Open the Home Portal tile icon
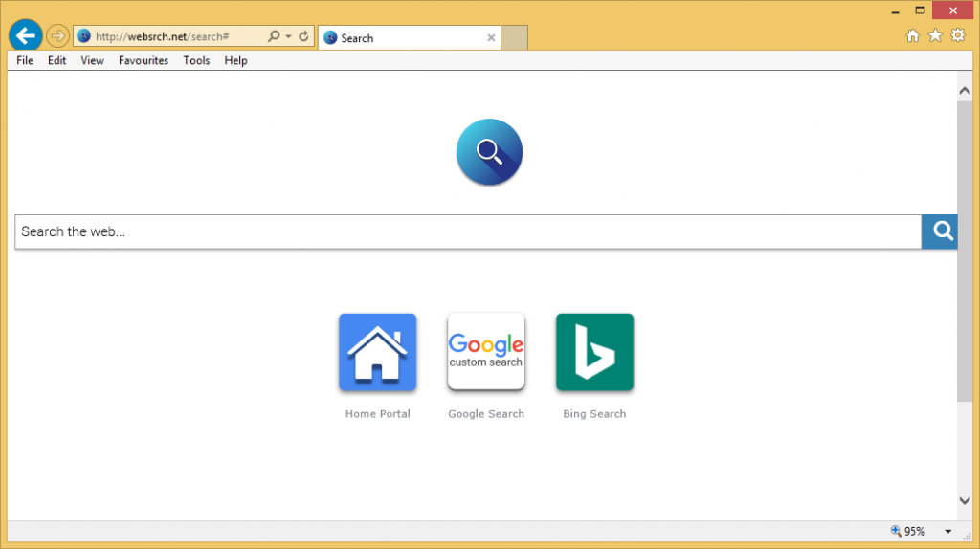 pyautogui.click(x=377, y=352)
